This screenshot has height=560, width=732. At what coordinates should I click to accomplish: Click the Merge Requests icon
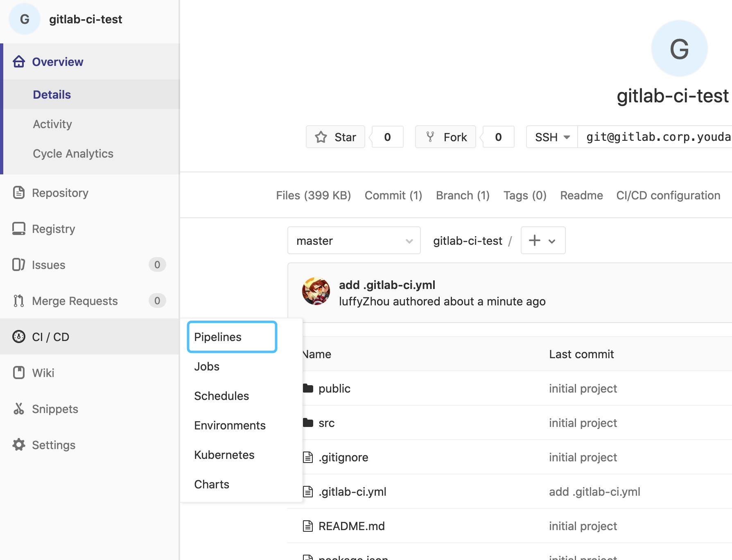point(19,300)
